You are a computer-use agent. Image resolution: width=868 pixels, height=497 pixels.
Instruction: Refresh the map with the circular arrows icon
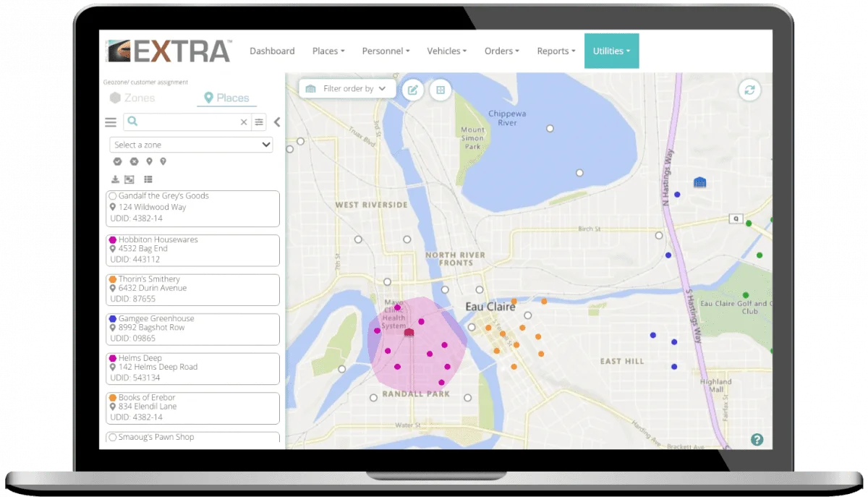tap(749, 90)
